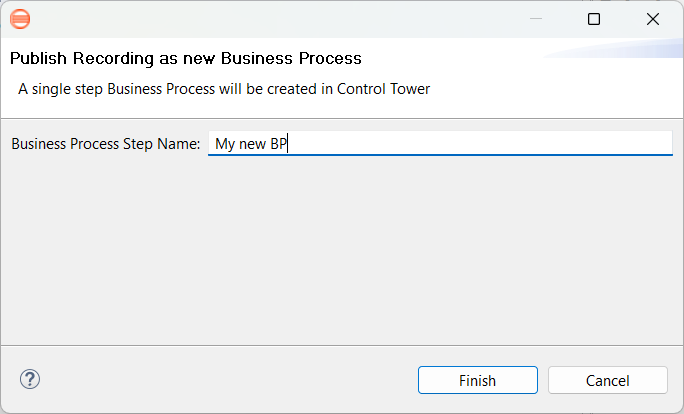The width and height of the screenshot is (684, 414).
Task: Minimize the dialog using the dash icon
Action: [536, 19]
